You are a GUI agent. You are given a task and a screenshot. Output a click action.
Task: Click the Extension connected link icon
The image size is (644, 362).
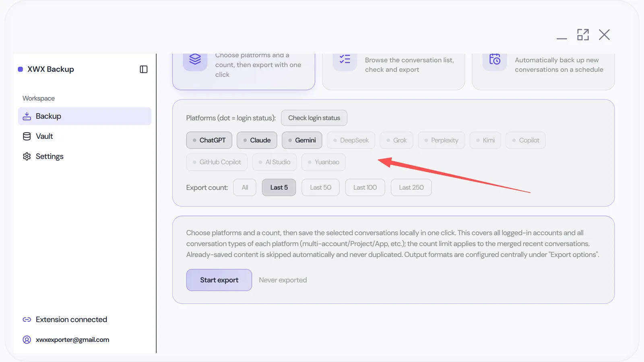pos(27,319)
